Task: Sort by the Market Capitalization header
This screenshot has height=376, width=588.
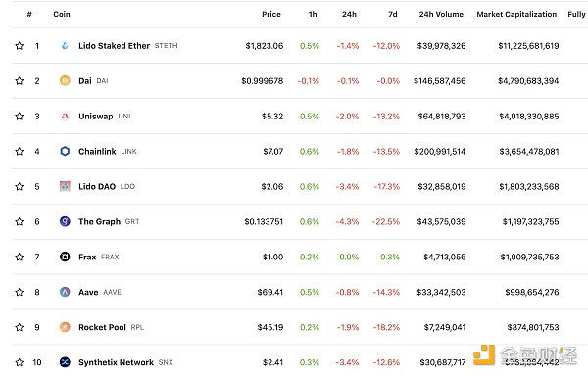Action: 516,15
